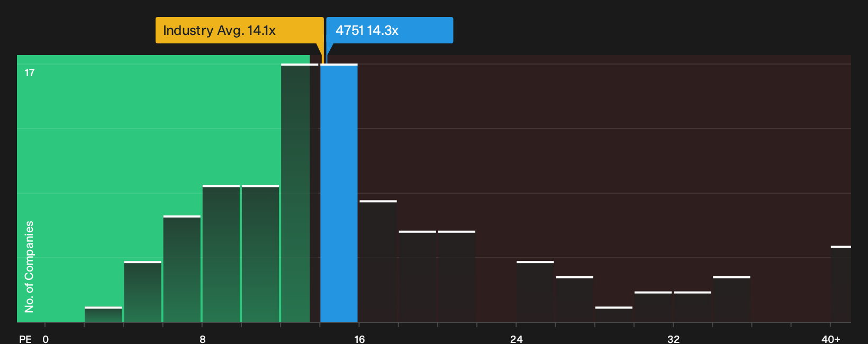
Task: Click the dark bar at PE 34-36
Action: click(731, 299)
